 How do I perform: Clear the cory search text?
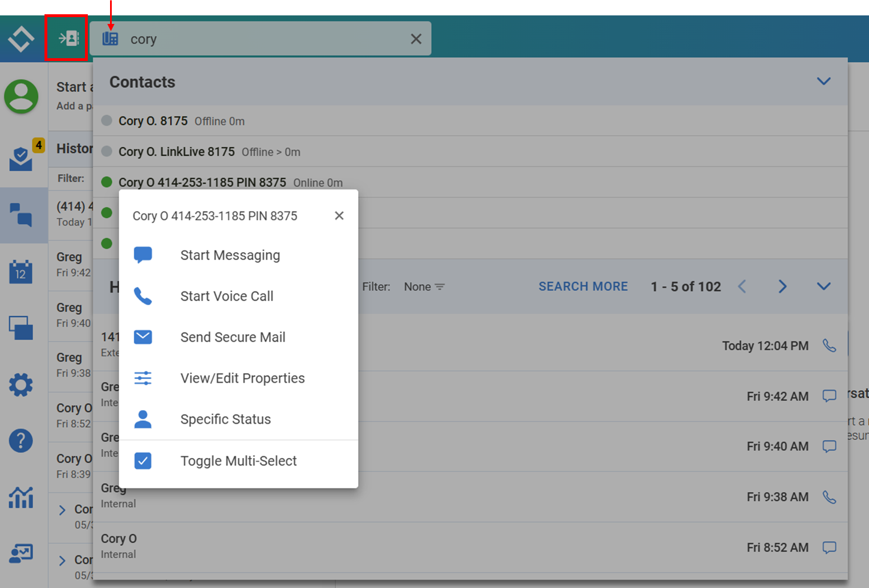[416, 39]
